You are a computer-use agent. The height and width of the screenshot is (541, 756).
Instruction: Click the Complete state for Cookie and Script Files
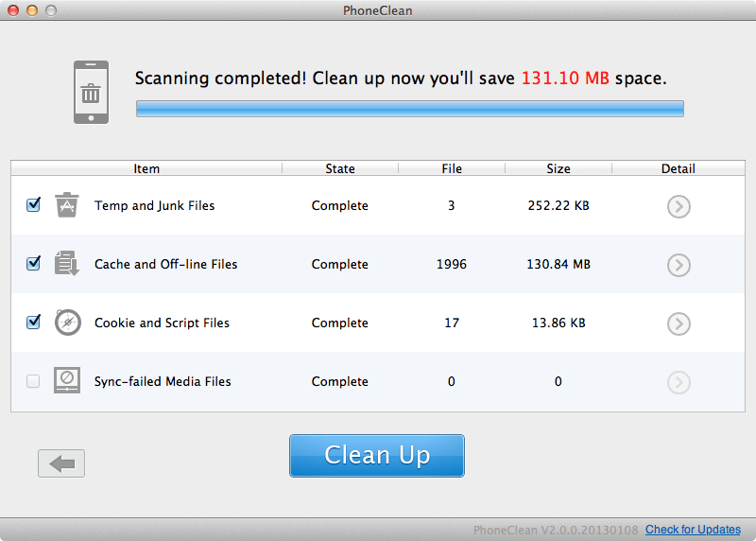pyautogui.click(x=340, y=323)
